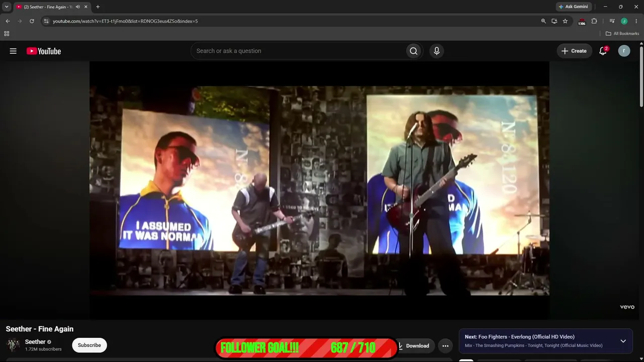Click the video title Seether - Fine Again
Image resolution: width=644 pixels, height=362 pixels.
tap(40, 329)
